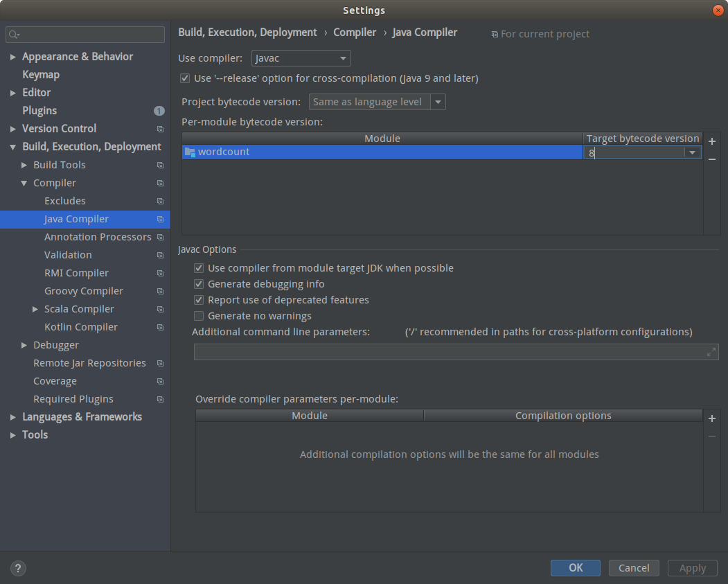Toggle Generate debugging info checkbox
The height and width of the screenshot is (584, 728).
coord(199,284)
